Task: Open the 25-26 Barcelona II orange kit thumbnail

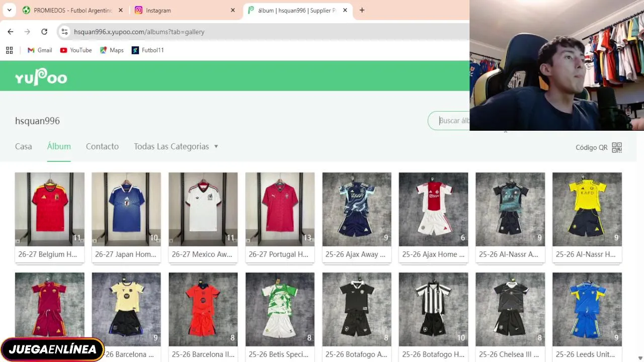Action: (x=203, y=309)
